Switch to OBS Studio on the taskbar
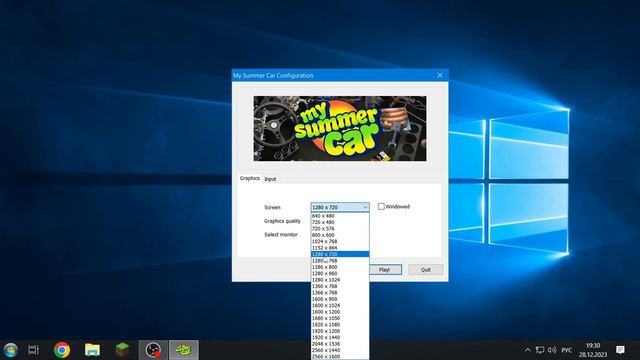This screenshot has width=640, height=360. (x=153, y=350)
